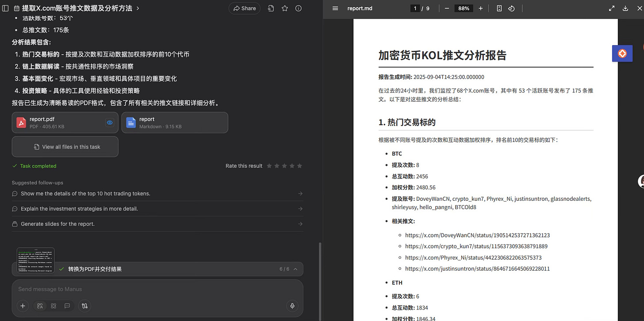The image size is (644, 321).
Task: Click the plus attachment button
Action: 23,306
